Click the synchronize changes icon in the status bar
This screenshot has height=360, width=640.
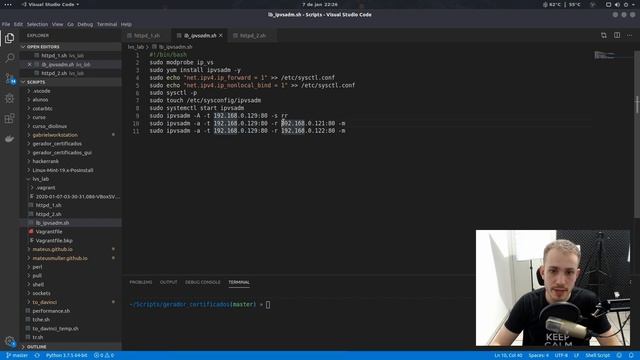[37, 356]
